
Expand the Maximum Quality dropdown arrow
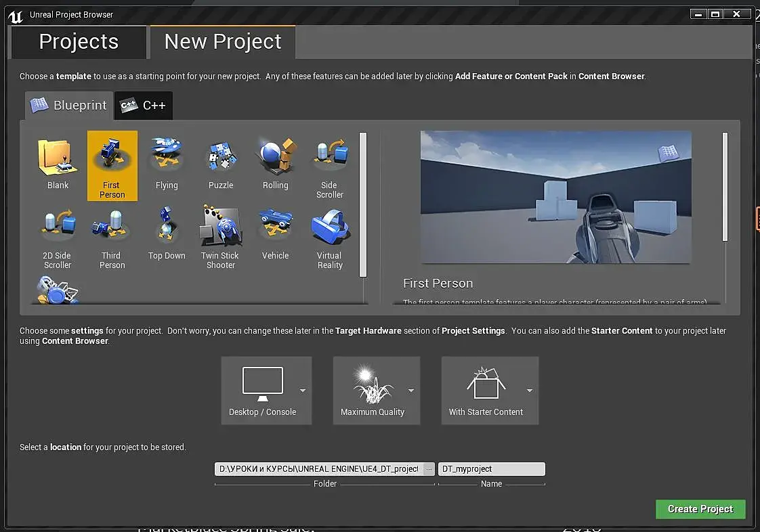pyautogui.click(x=411, y=391)
